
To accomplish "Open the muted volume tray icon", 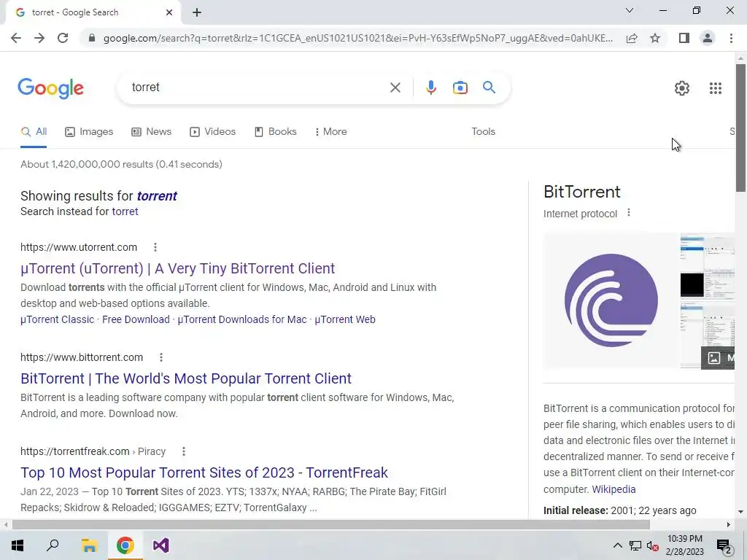I will click(x=652, y=545).
